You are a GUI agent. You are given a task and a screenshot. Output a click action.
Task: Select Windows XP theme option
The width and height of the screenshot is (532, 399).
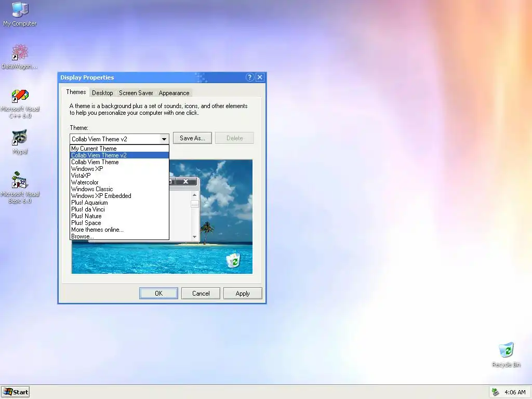(x=119, y=169)
